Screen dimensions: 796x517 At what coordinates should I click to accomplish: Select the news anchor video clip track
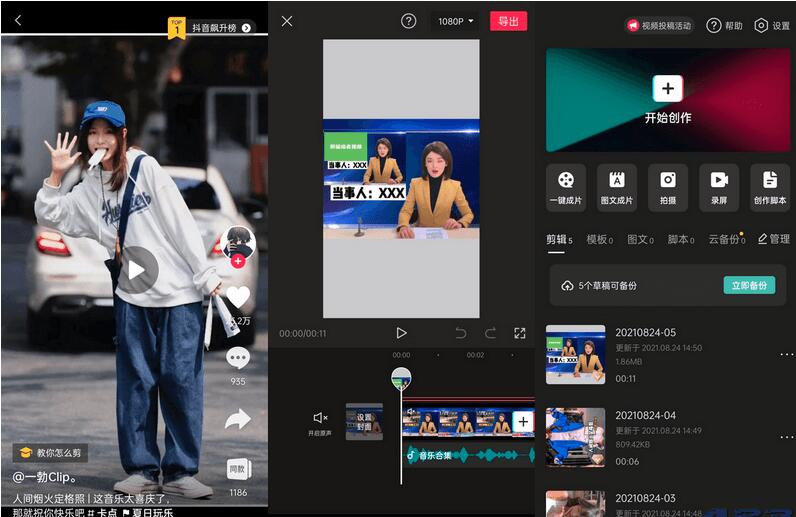coord(457,422)
